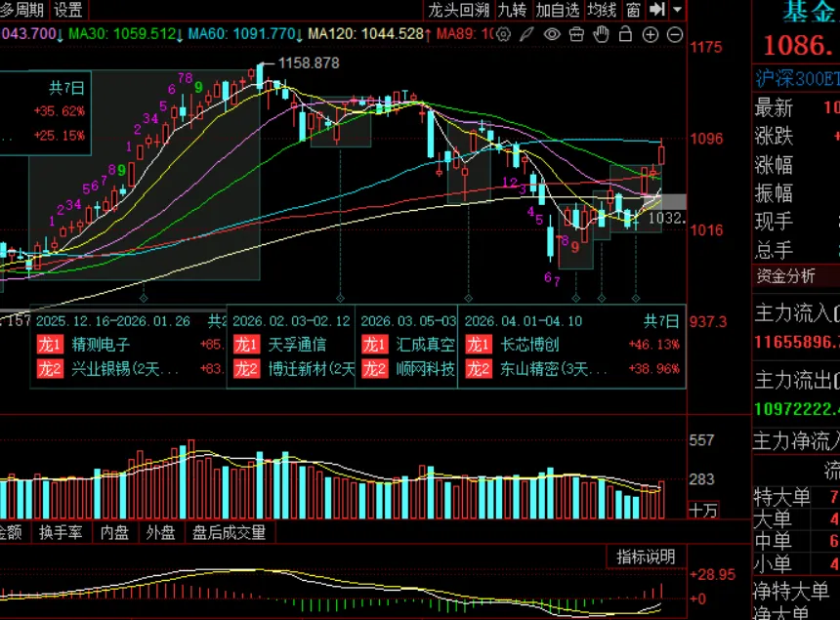The image size is (840, 620).
Task: Switch to the 内盘 tab
Action: tap(114, 532)
